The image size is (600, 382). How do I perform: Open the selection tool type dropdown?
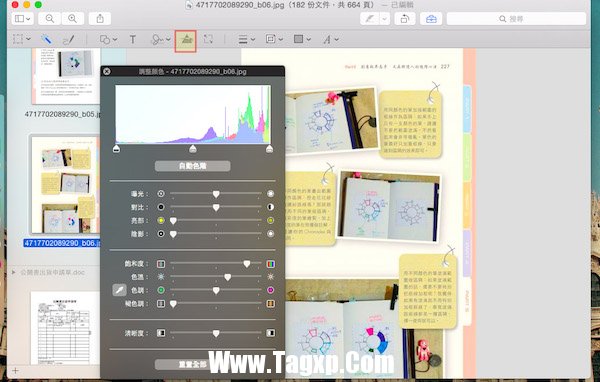coord(29,39)
